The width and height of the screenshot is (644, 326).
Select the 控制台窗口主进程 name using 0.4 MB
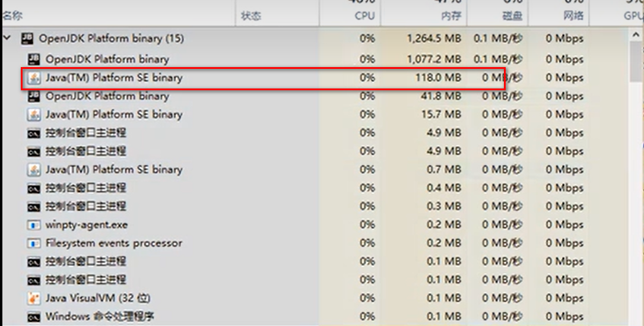tap(85, 188)
